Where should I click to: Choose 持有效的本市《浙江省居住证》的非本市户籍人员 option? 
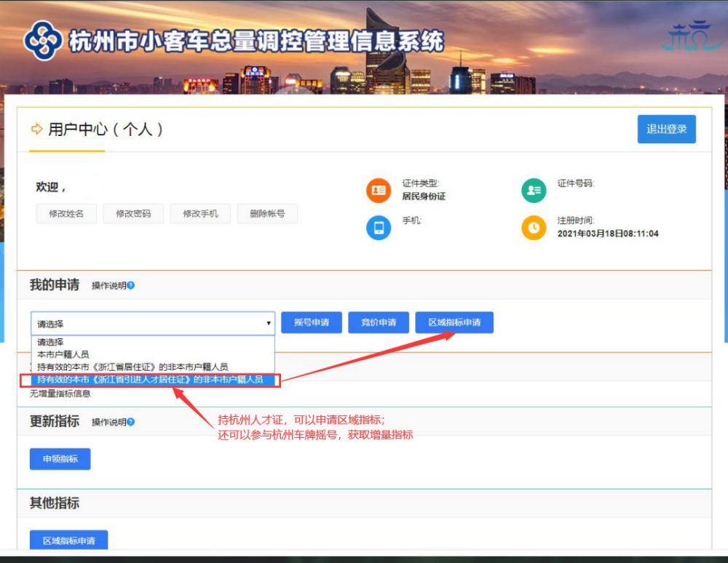(153, 367)
